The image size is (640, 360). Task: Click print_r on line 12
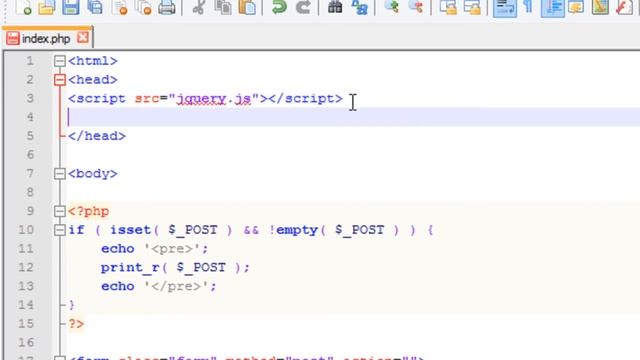130,268
